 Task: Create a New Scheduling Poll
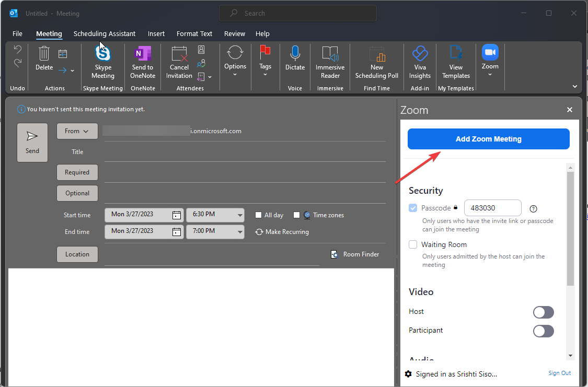[376, 62]
